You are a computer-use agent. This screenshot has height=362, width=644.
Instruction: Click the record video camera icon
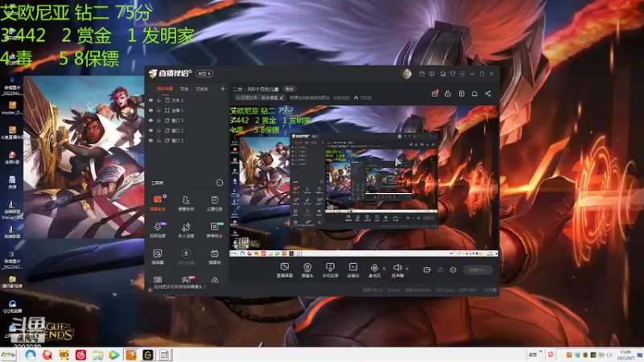(427, 269)
